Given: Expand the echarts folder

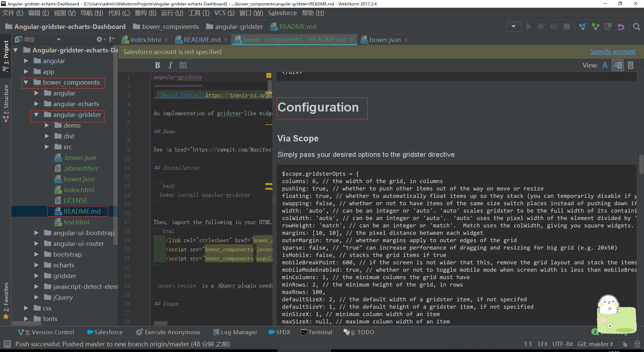Looking at the screenshot, I should coord(36,265).
